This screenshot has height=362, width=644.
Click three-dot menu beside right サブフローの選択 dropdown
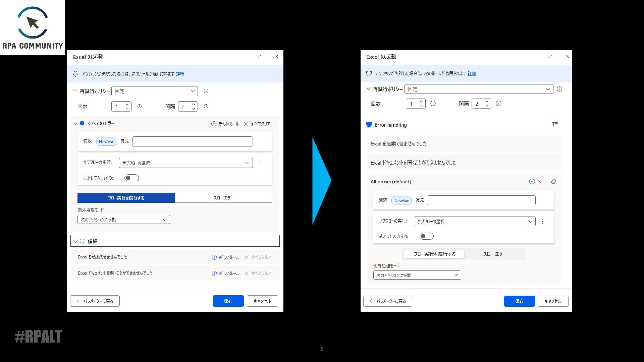coord(543,222)
